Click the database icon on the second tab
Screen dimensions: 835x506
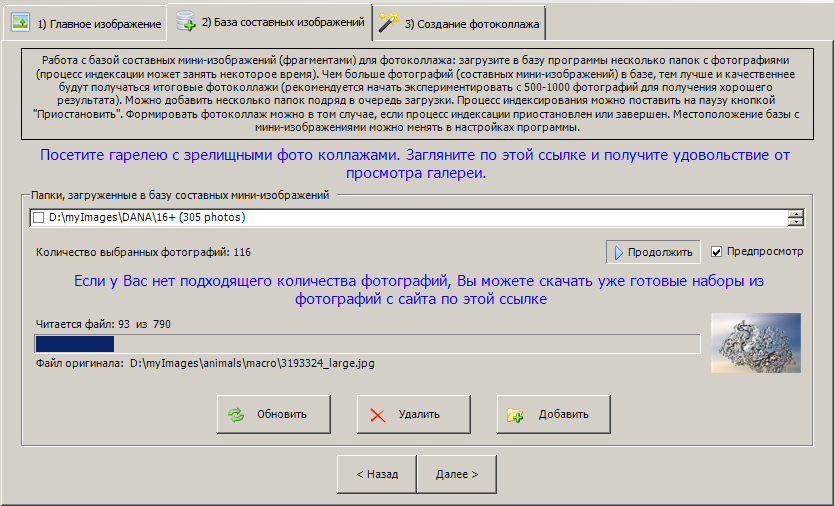(185, 20)
